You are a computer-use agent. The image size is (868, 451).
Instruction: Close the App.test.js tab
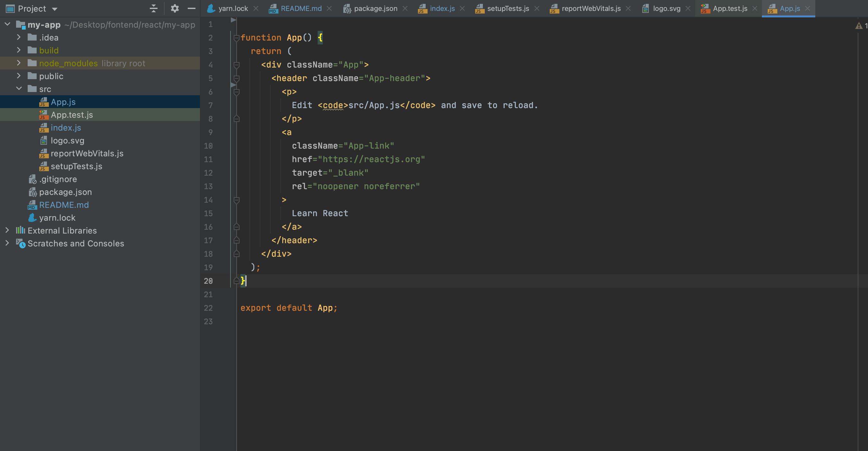tap(755, 8)
